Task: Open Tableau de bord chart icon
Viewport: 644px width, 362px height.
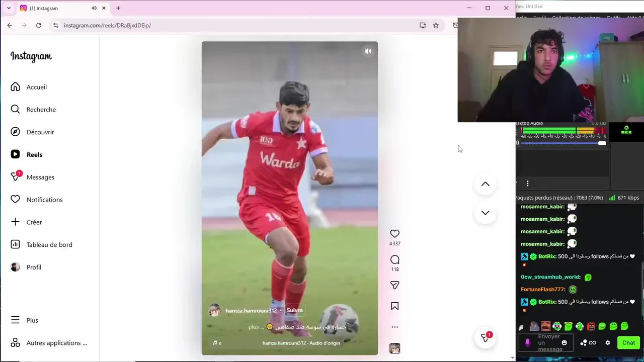Action: (16, 244)
